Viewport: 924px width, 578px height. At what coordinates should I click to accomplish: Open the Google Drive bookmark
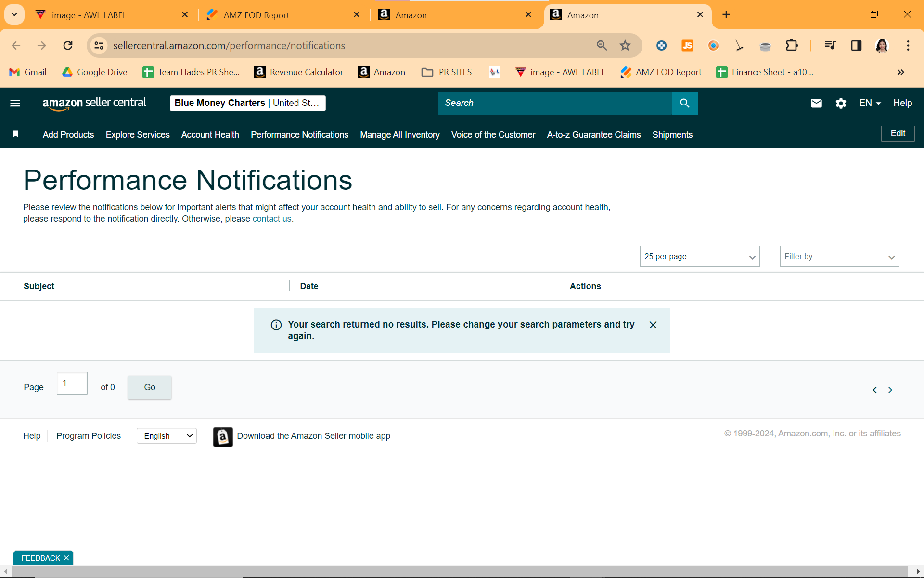tap(95, 72)
